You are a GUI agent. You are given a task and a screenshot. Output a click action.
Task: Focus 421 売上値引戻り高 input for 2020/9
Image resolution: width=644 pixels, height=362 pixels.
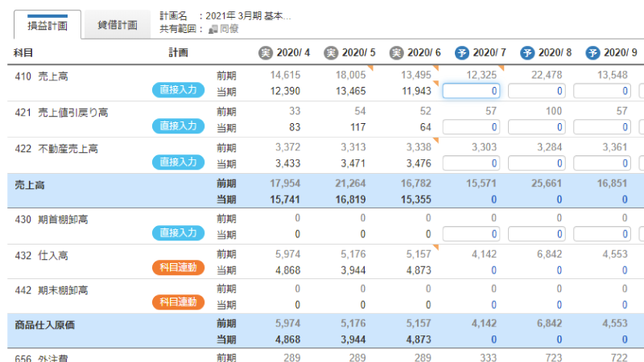pyautogui.click(x=602, y=127)
